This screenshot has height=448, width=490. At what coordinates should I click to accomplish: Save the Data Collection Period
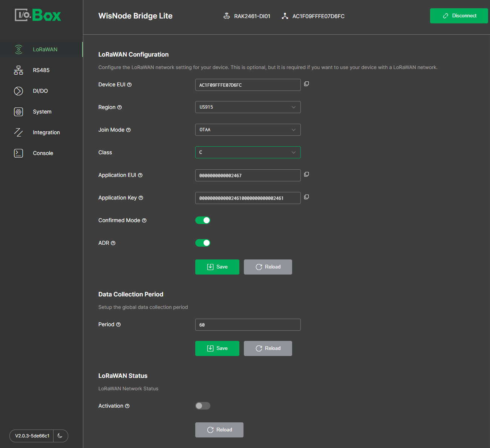(217, 348)
